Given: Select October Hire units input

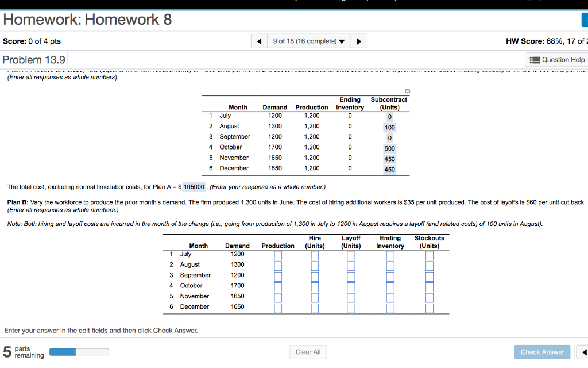Looking at the screenshot, I should tap(315, 287).
